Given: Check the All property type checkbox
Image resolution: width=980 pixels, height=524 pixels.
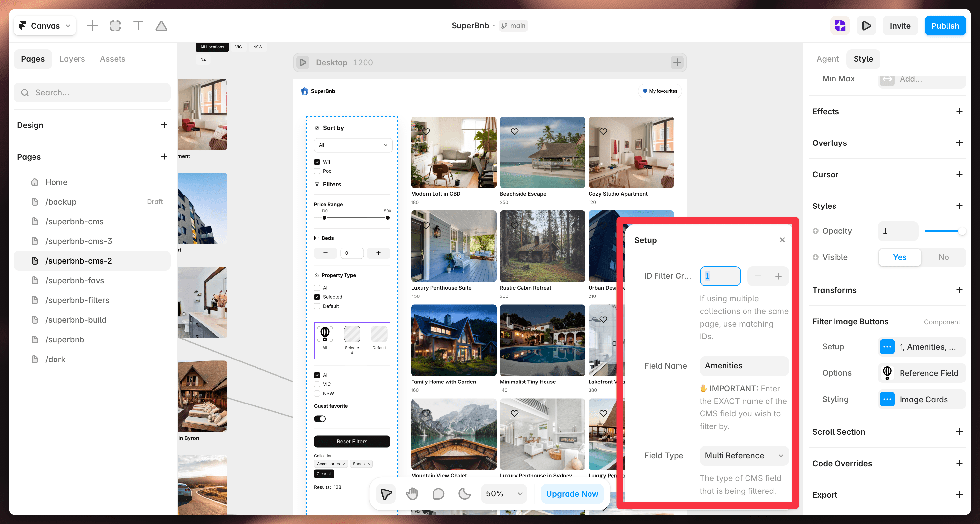Looking at the screenshot, I should coord(317,288).
